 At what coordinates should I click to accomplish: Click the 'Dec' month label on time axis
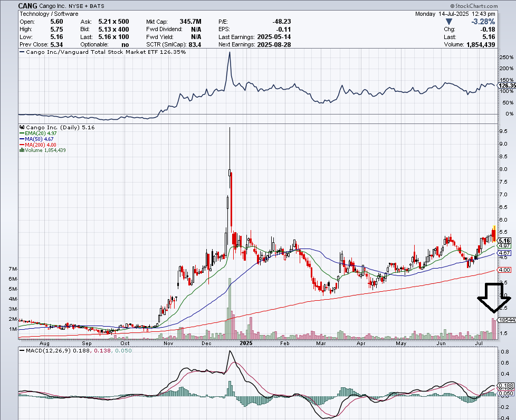pos(206,343)
